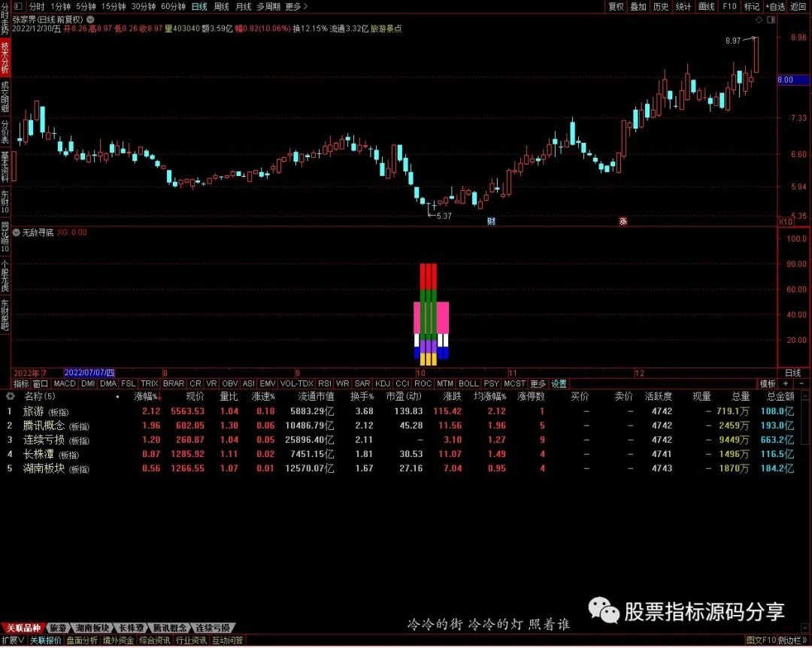The height and width of the screenshot is (648, 812).
Task: Open the 复权 adjustment menu
Action: coord(616,7)
